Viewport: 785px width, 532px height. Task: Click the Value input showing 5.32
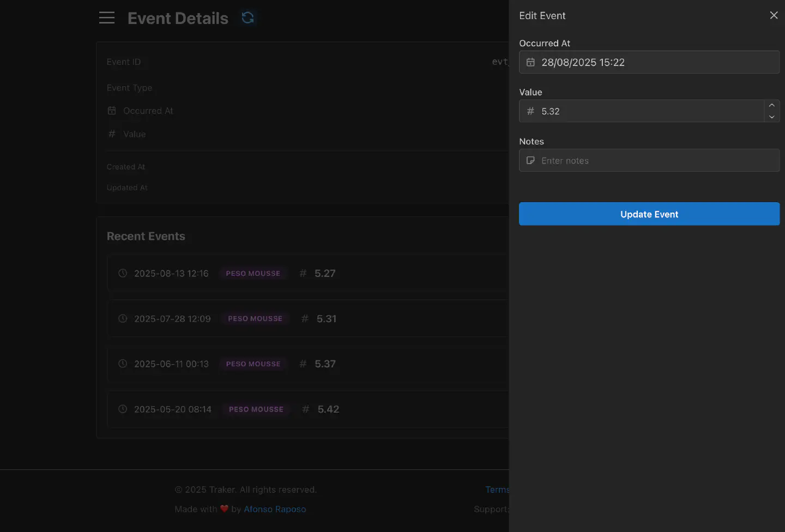[642, 111]
